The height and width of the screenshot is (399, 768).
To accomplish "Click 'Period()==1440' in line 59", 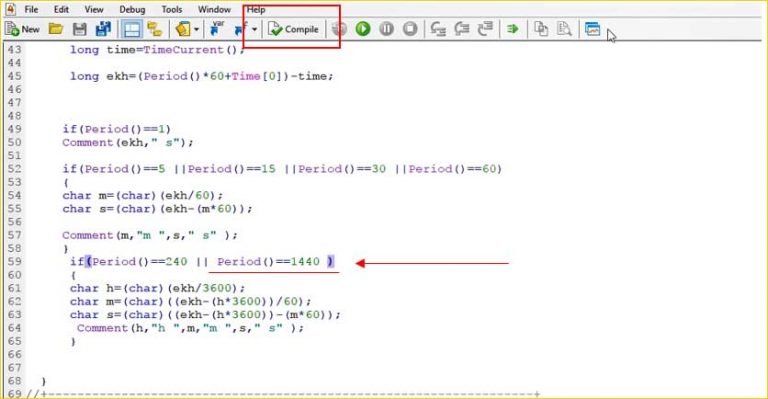I will click(x=268, y=261).
